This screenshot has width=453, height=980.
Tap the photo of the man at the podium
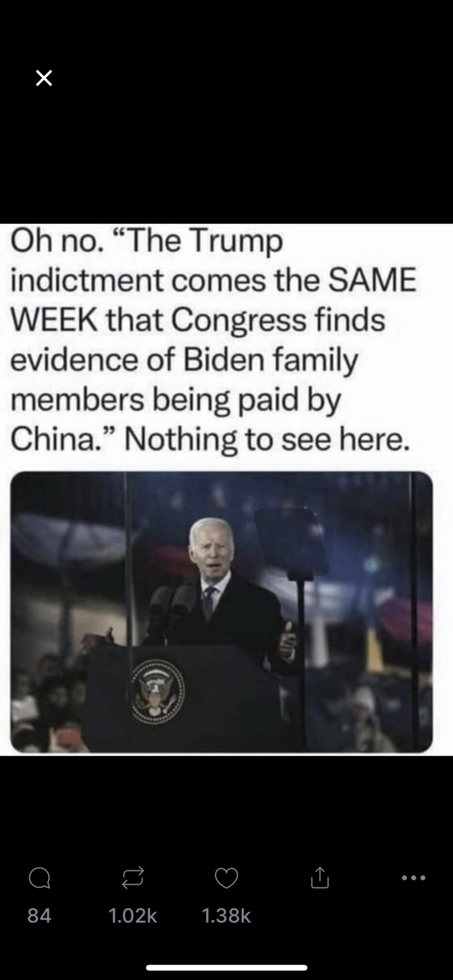222,612
